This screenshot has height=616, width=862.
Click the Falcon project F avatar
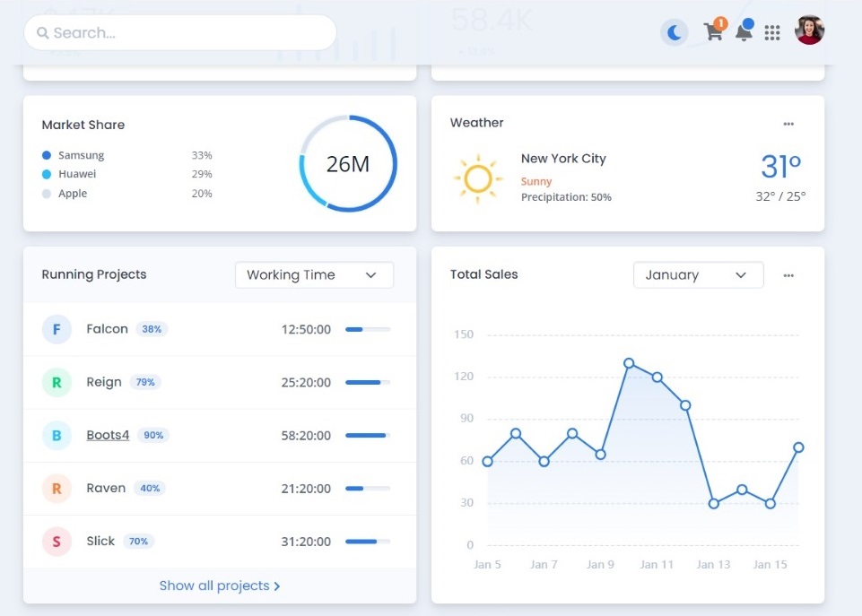click(57, 329)
